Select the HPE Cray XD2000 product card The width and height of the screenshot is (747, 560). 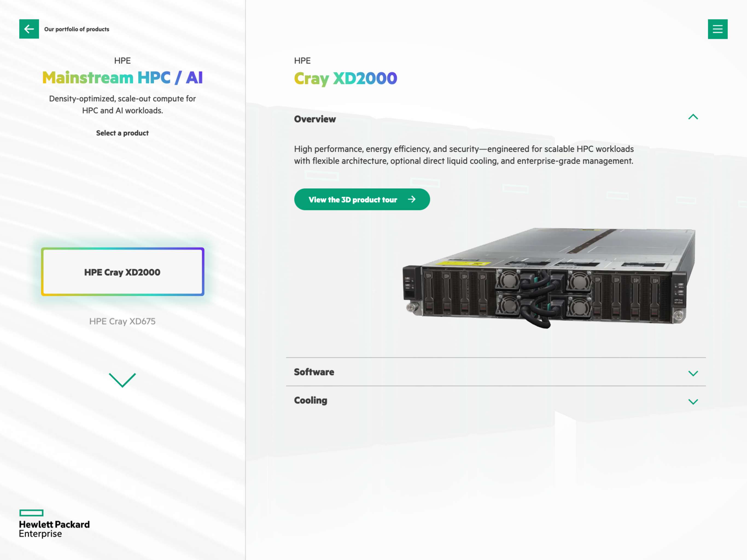click(122, 272)
